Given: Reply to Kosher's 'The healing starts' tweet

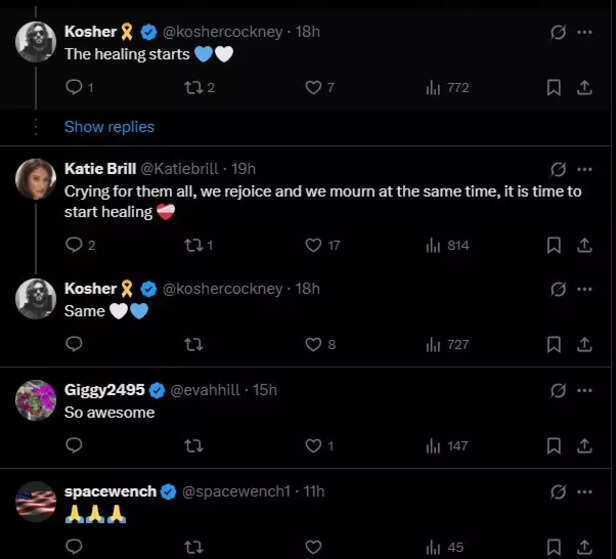Looking at the screenshot, I should click(x=73, y=88).
